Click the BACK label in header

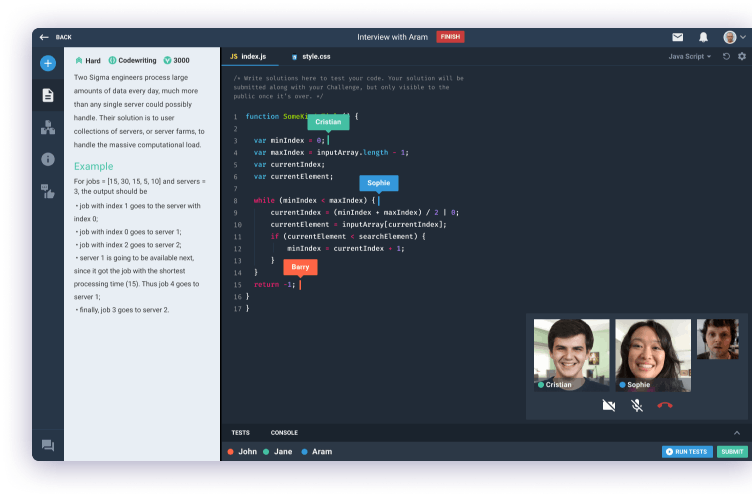pos(63,37)
